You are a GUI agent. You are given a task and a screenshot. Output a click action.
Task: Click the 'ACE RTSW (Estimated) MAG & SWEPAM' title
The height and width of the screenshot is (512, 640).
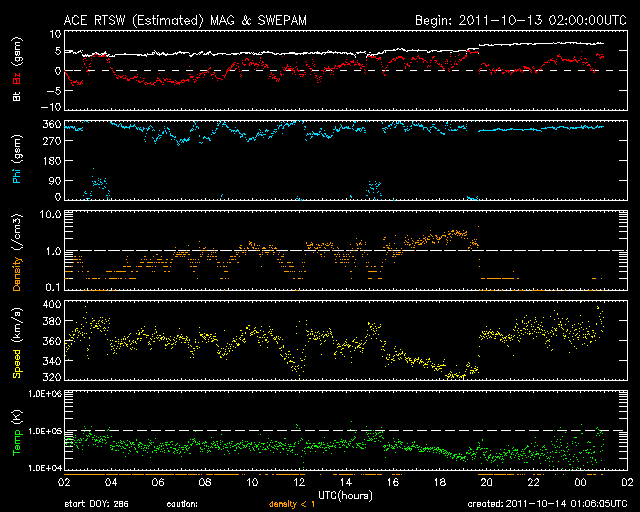click(185, 20)
